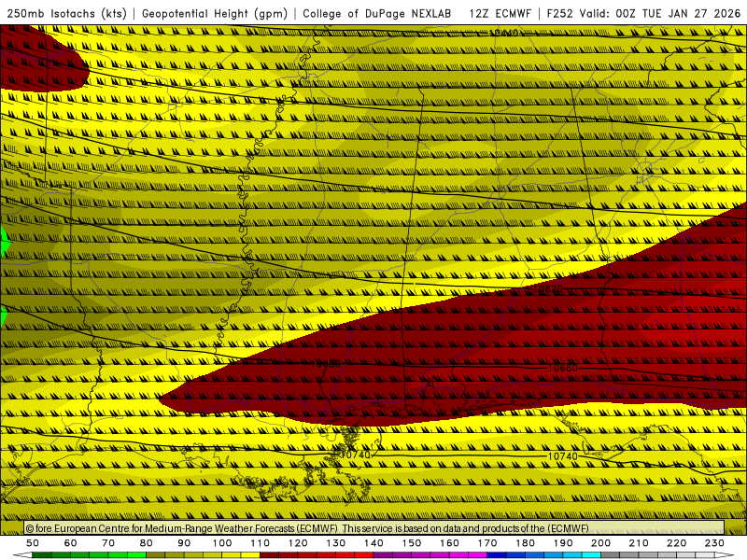Click the 10620 height contour label
Screen dimensions: 747x560
coord(548,288)
